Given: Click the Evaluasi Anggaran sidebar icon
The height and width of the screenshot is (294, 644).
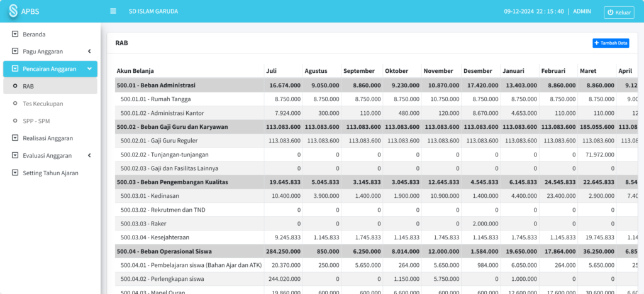Looking at the screenshot, I should (x=15, y=155).
